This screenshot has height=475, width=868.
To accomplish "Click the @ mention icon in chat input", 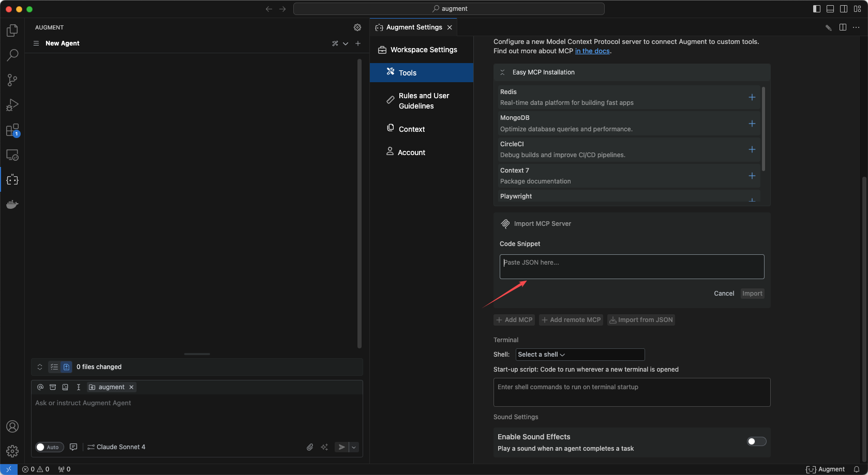I will (40, 387).
